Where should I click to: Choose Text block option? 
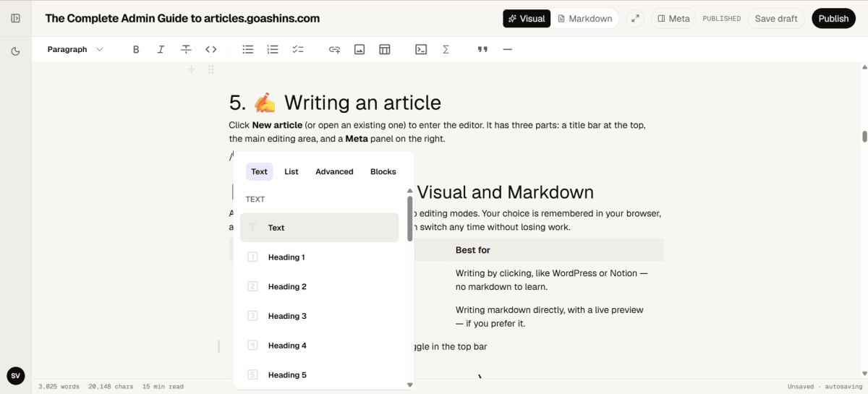319,227
